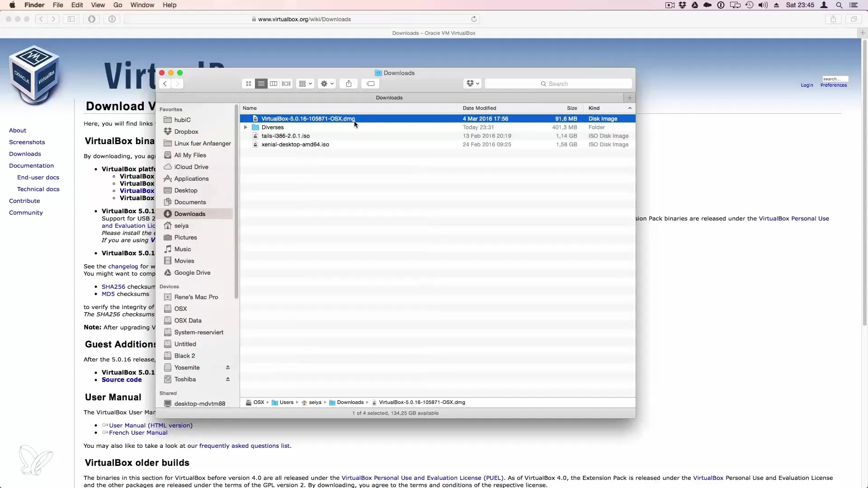868x488 pixels.
Task: Open Community link on VirtualBox site
Action: coord(26,213)
